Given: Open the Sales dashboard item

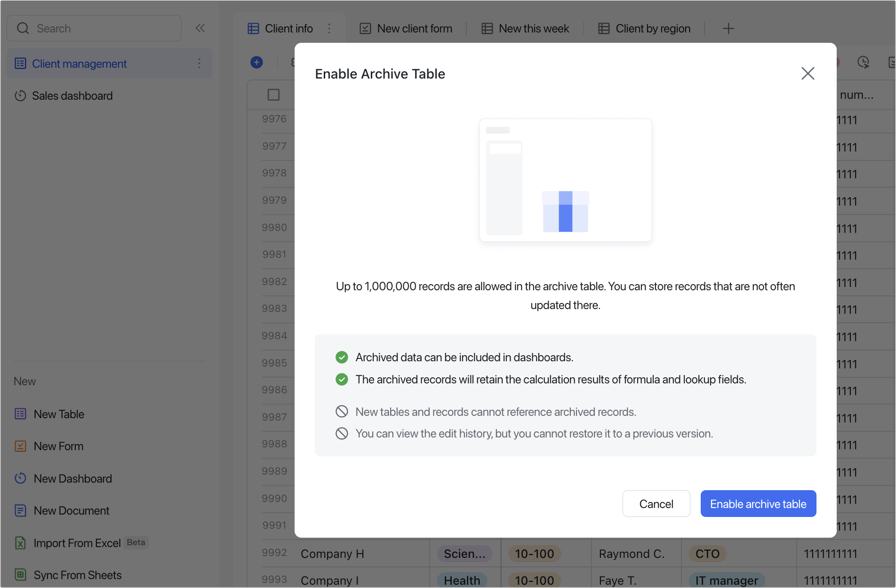Looking at the screenshot, I should (72, 96).
